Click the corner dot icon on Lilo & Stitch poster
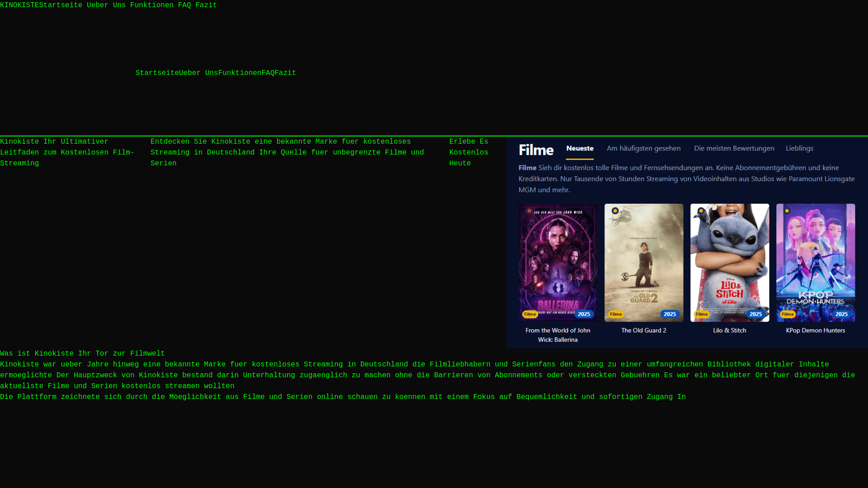Viewport: 868px width, 488px height. click(701, 211)
